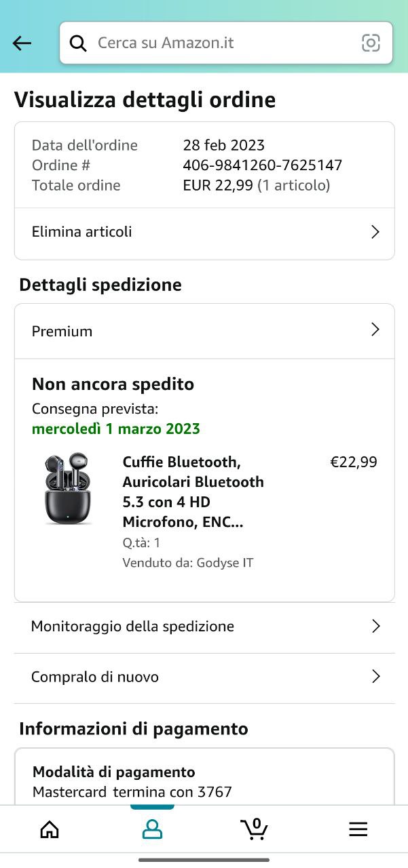Expand Compralo di nuovo chevron
Screen dimensions: 408x868
click(x=375, y=676)
